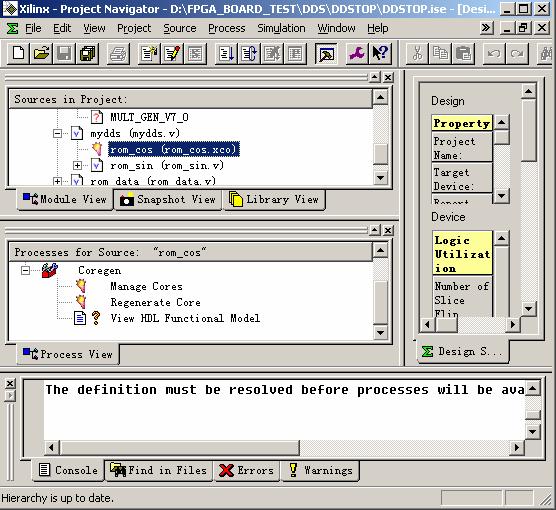Viewport: 556px width, 510px height.
Task: Select MULT_GEN_V7_0 in sources tree
Action: pos(149,117)
